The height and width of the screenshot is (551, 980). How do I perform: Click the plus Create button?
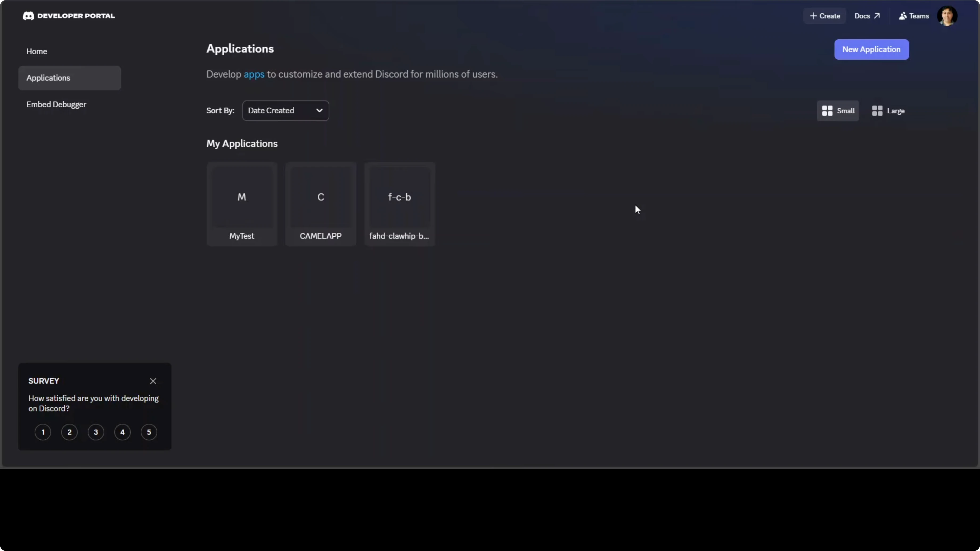(825, 16)
